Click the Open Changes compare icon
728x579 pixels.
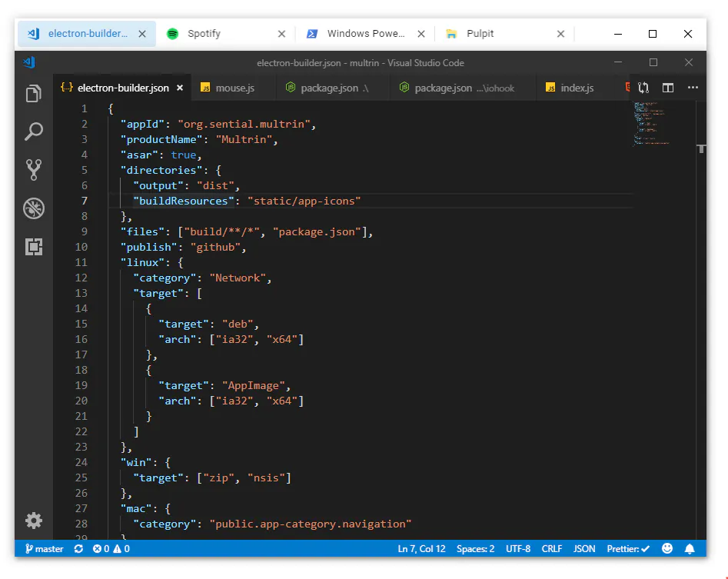[643, 88]
